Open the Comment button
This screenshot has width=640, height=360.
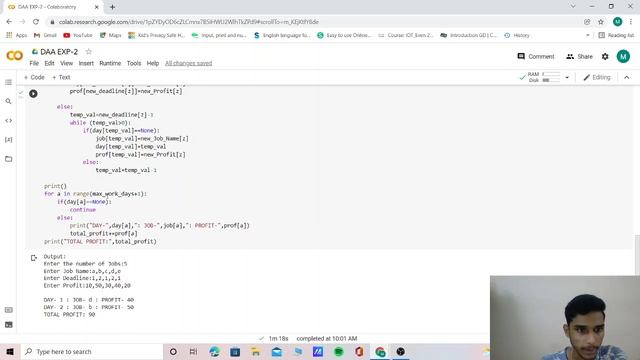click(x=536, y=56)
